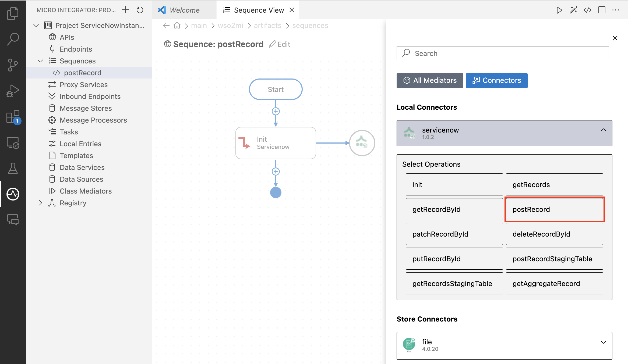Run the project with the play icon
Viewport: 628px width, 364px height.
(x=559, y=10)
